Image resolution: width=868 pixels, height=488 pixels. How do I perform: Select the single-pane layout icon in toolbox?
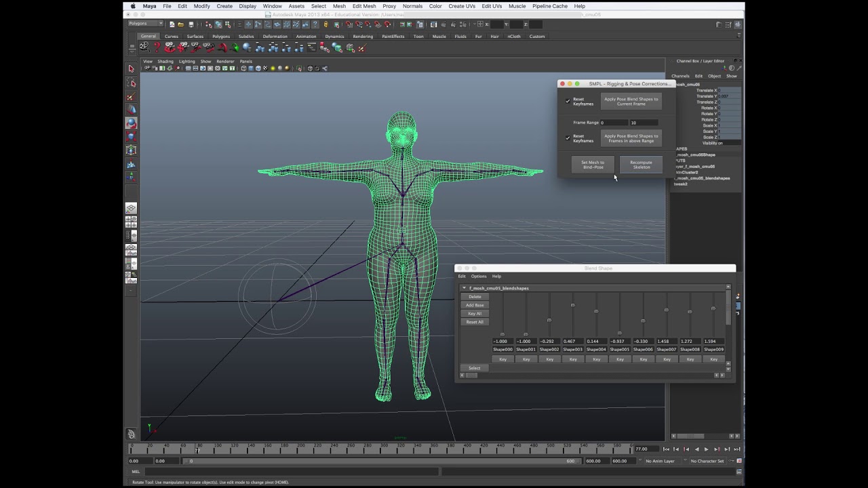[x=131, y=208]
